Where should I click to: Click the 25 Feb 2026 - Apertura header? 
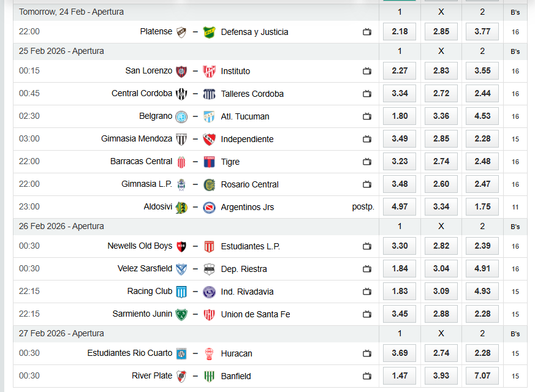point(61,51)
